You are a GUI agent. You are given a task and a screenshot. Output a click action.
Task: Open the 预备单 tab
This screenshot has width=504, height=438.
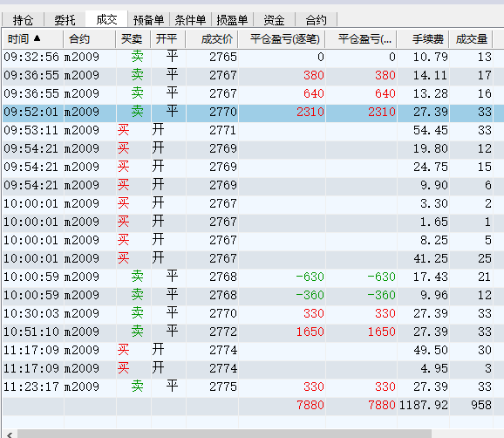[148, 20]
